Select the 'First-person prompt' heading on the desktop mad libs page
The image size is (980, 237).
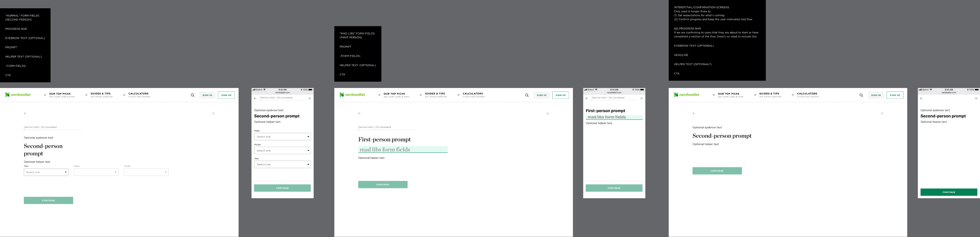[384, 140]
